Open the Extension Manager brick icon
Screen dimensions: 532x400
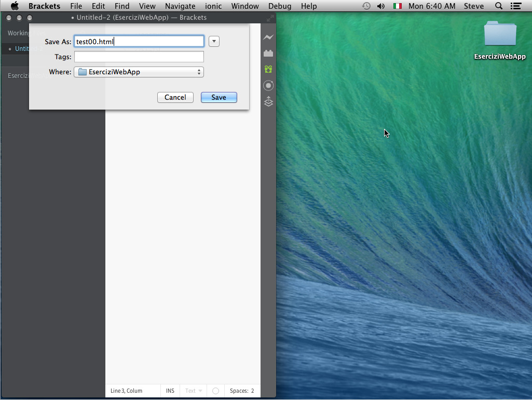pyautogui.click(x=268, y=54)
